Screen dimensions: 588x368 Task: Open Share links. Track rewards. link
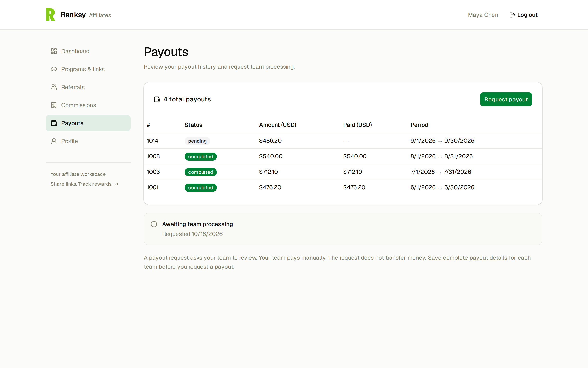(x=84, y=184)
